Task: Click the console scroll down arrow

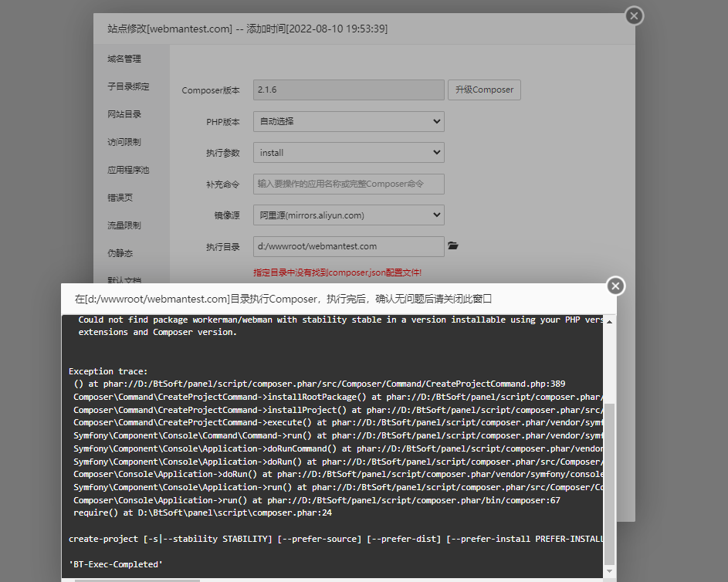Action: tap(610, 571)
